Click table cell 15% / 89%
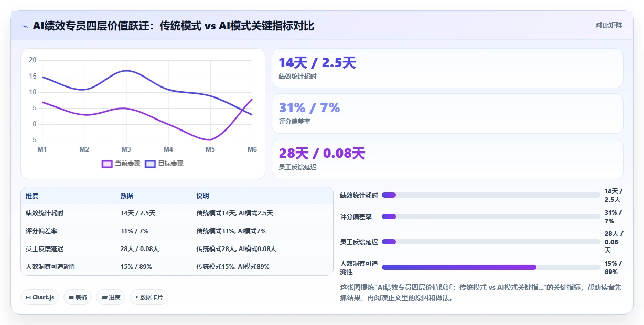Image resolution: width=644 pixels, height=325 pixels. pyautogui.click(x=136, y=267)
